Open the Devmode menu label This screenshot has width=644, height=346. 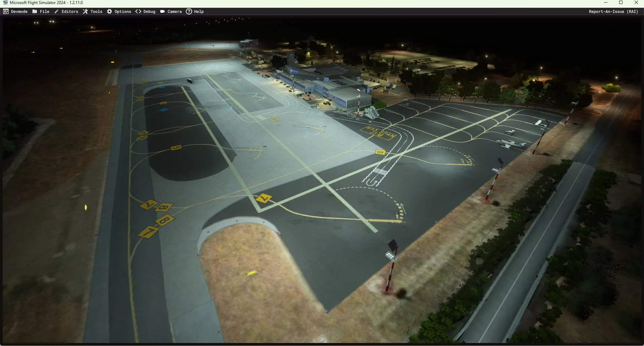click(x=19, y=11)
